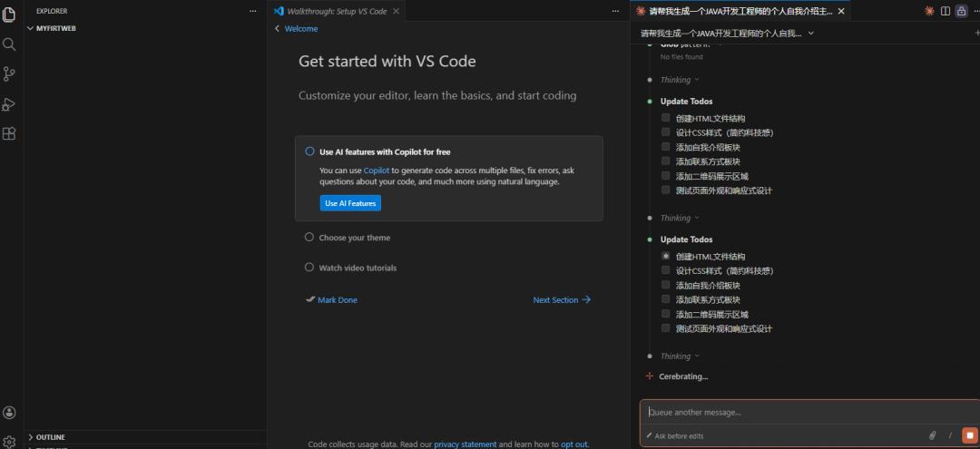Focus the Queue another message input
This screenshot has height=449, width=980.
click(x=809, y=412)
